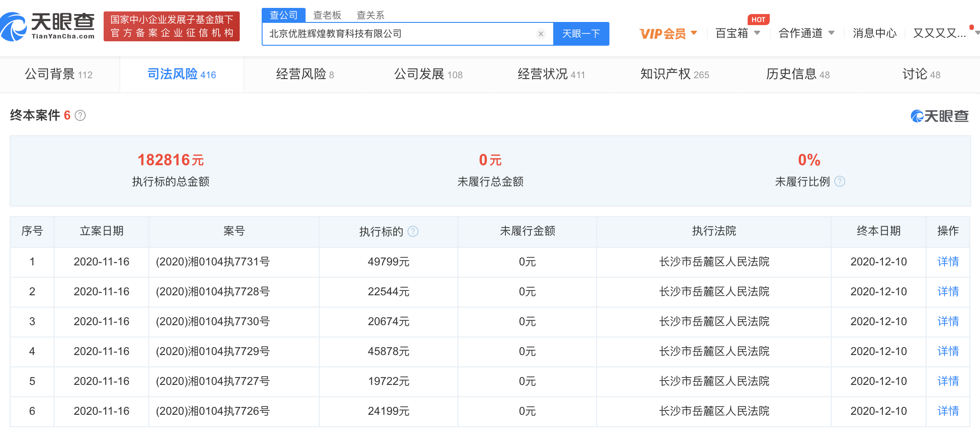The image size is (980, 435).
Task: Click the red government fund badge banner
Action: (x=171, y=26)
